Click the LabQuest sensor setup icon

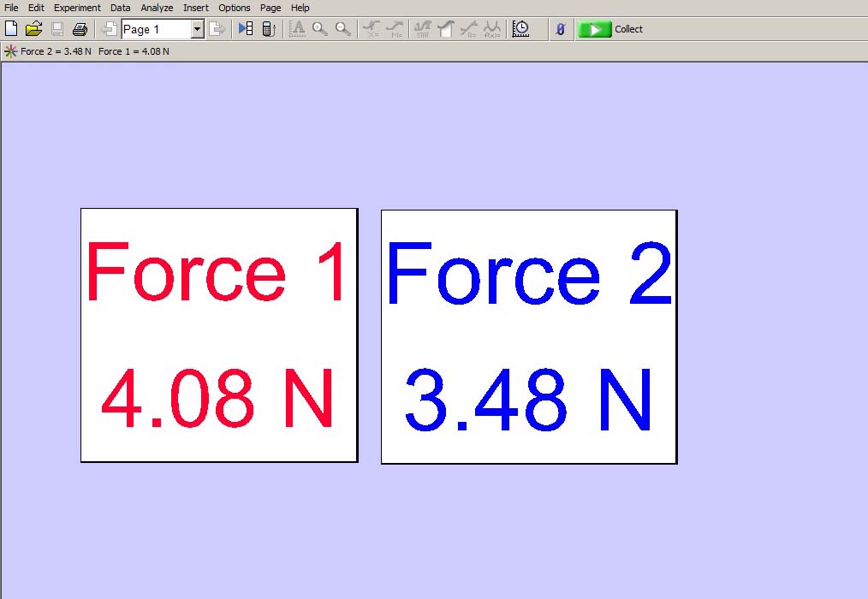(268, 29)
